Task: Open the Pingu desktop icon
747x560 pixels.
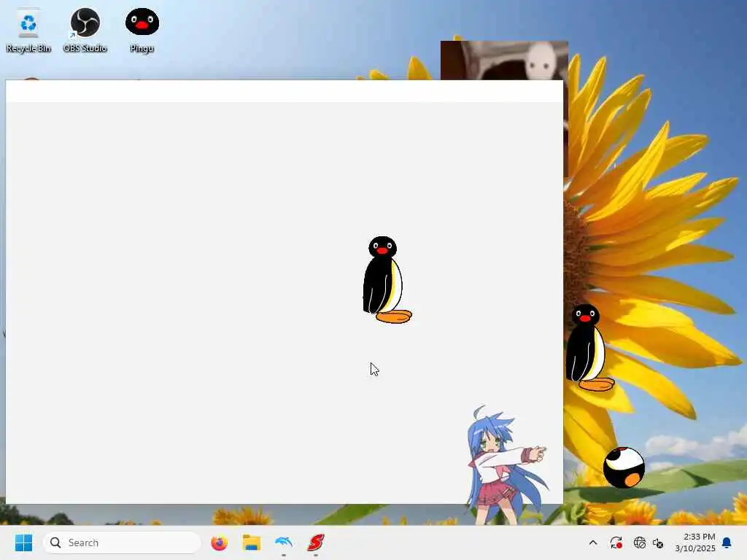Action: [142, 31]
